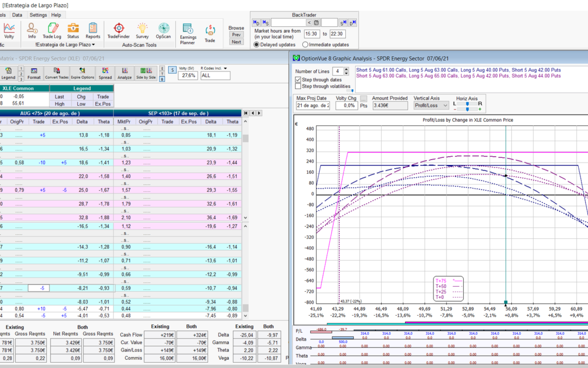Screen dimensions: 588x368
Task: Open the Settings menu
Action: pyautogui.click(x=38, y=15)
